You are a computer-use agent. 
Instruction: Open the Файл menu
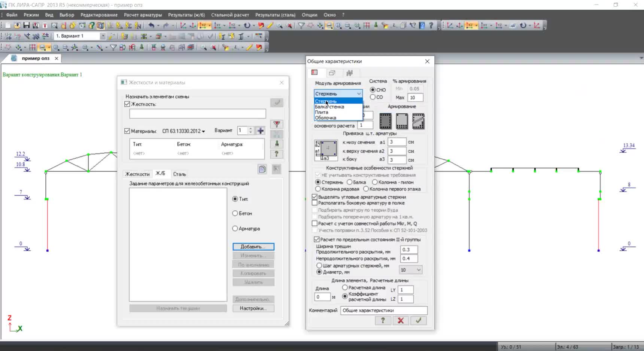pyautogui.click(x=12, y=15)
